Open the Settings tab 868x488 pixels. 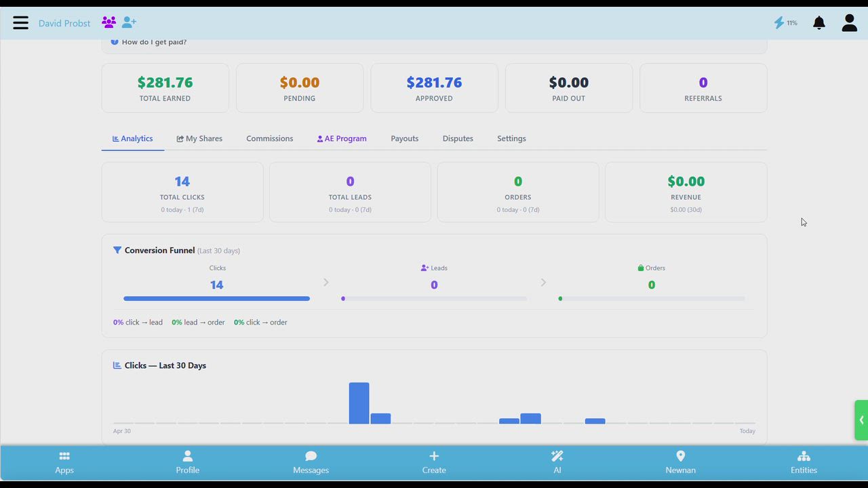click(511, 138)
